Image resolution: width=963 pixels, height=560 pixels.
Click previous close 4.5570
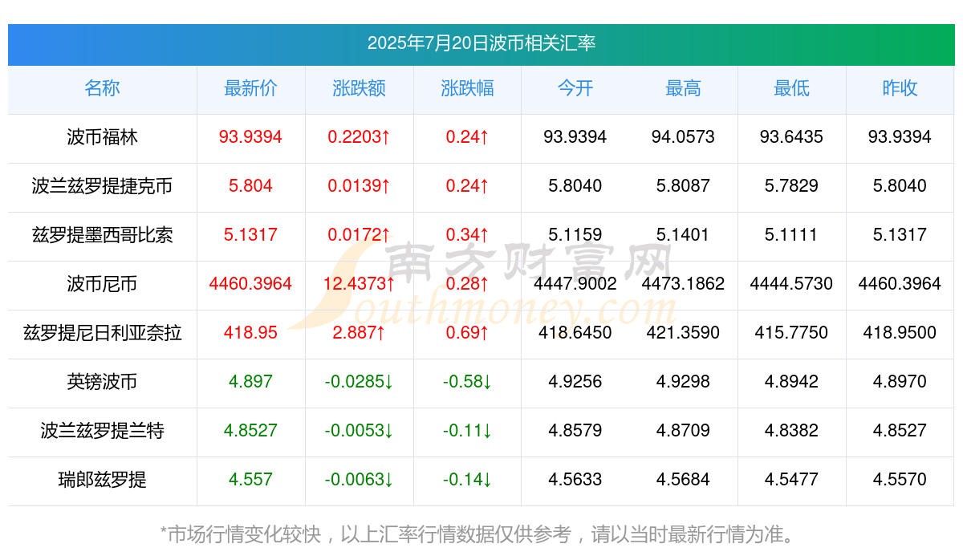tap(900, 480)
